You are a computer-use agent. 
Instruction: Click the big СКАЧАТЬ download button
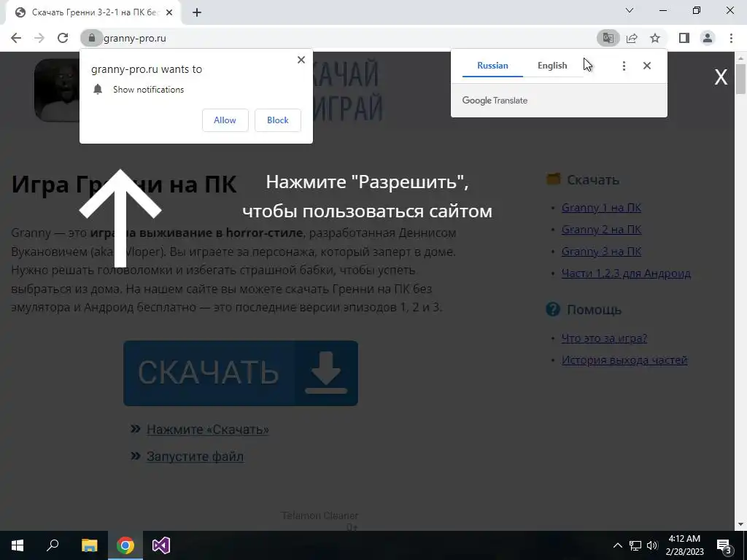(x=241, y=373)
